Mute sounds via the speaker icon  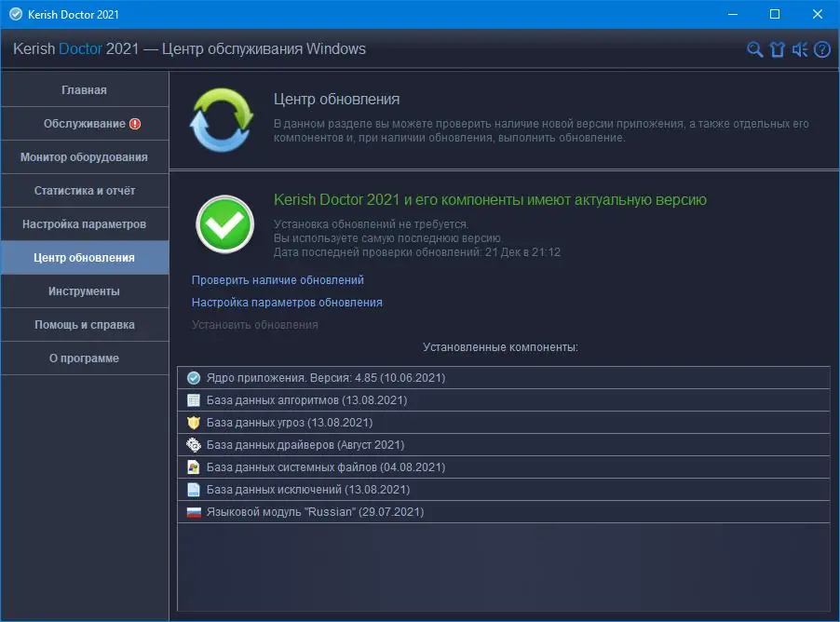tap(799, 50)
